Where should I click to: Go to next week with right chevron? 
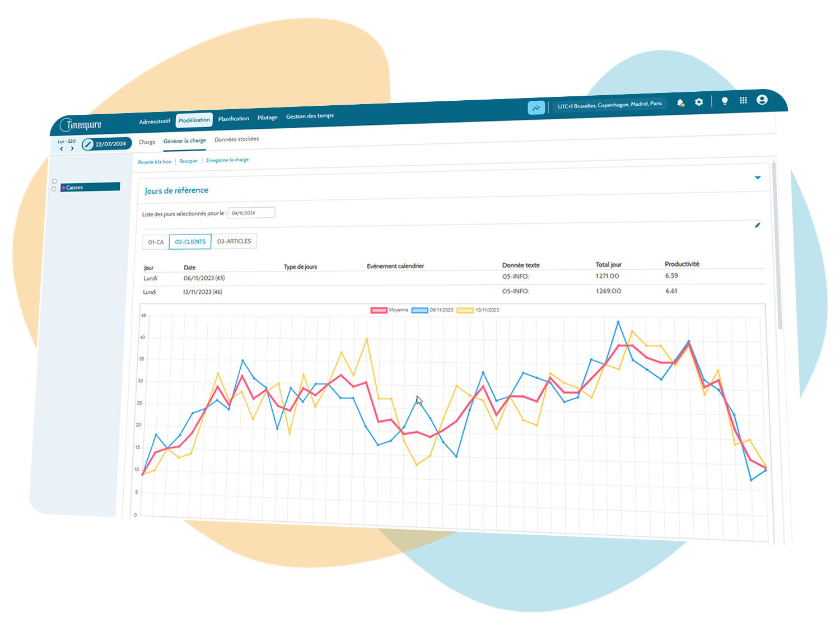click(72, 148)
